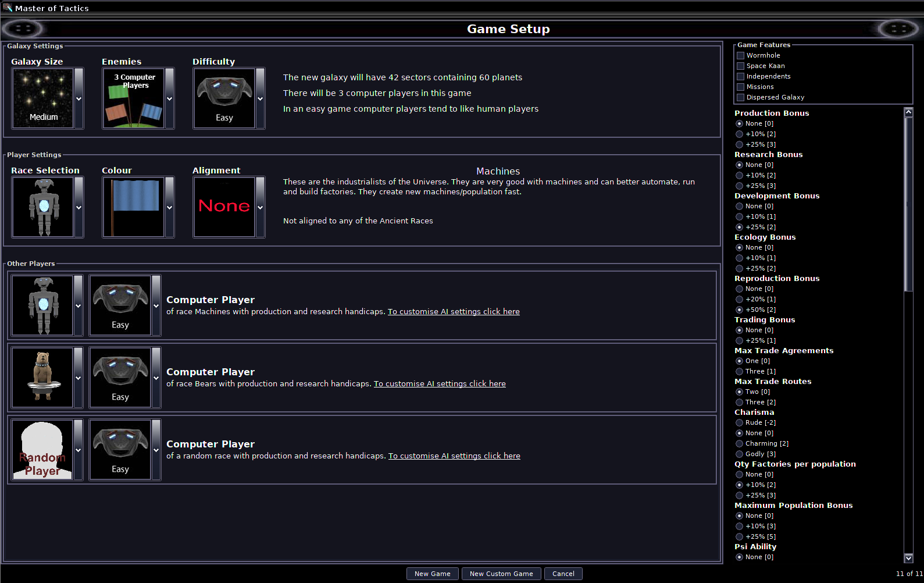Click the blue flag colour image

[134, 207]
